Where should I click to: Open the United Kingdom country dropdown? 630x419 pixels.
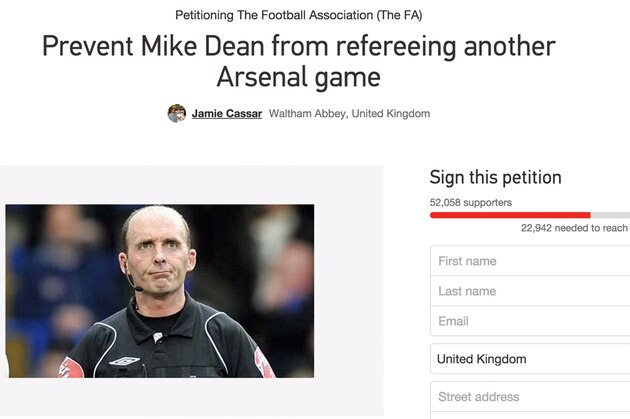pos(530,359)
